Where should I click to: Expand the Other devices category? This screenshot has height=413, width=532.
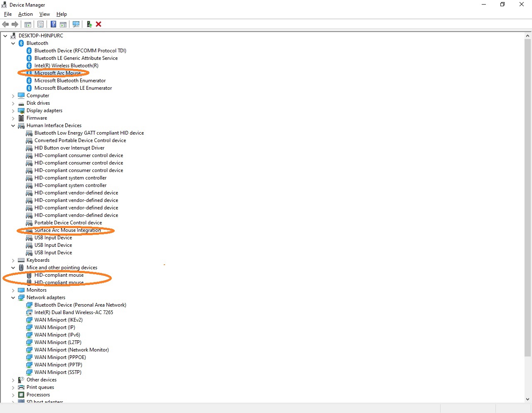[x=13, y=380]
